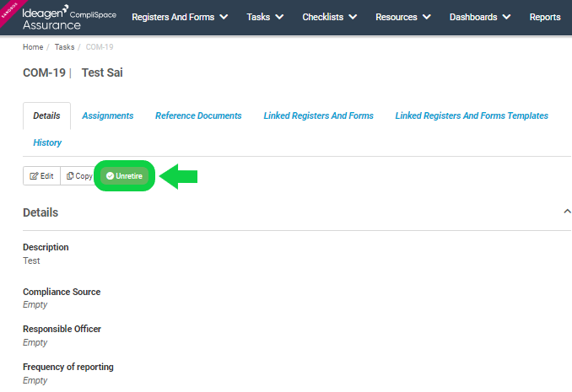Open Linked Registers And Forms Templates tab

(x=472, y=116)
